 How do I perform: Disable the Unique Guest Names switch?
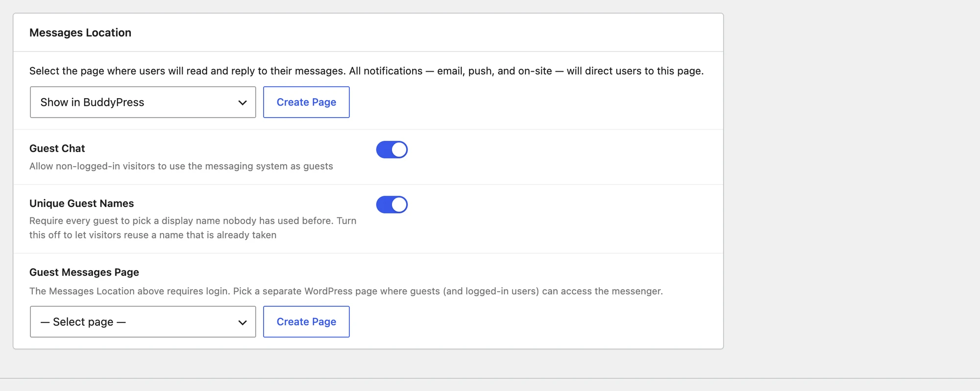click(x=392, y=205)
